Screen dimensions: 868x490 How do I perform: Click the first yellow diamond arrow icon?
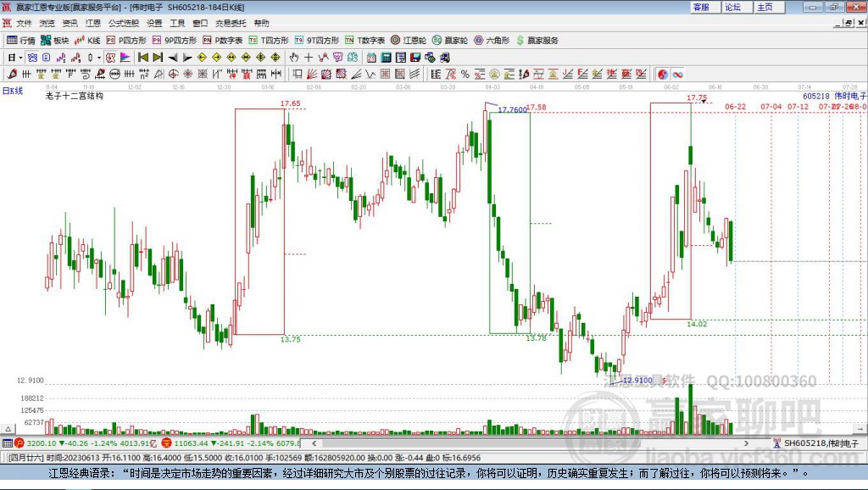[202, 58]
